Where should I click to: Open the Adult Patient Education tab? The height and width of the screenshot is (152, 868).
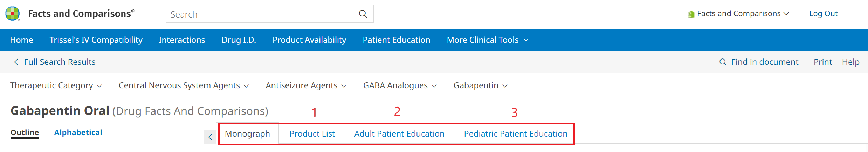click(x=399, y=134)
